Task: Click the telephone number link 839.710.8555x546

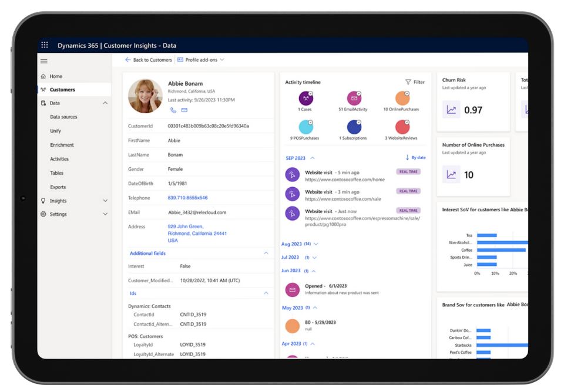Action: click(187, 198)
